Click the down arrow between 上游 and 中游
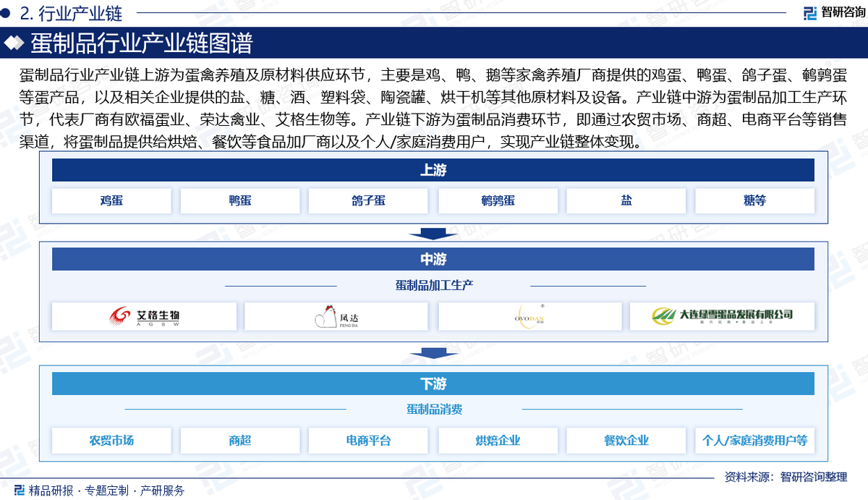The image size is (868, 500). tap(433, 233)
